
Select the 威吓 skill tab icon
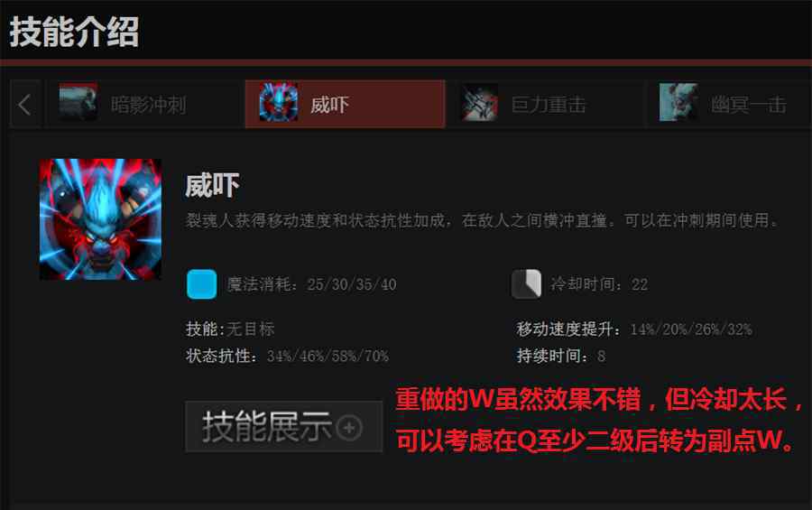point(279,102)
